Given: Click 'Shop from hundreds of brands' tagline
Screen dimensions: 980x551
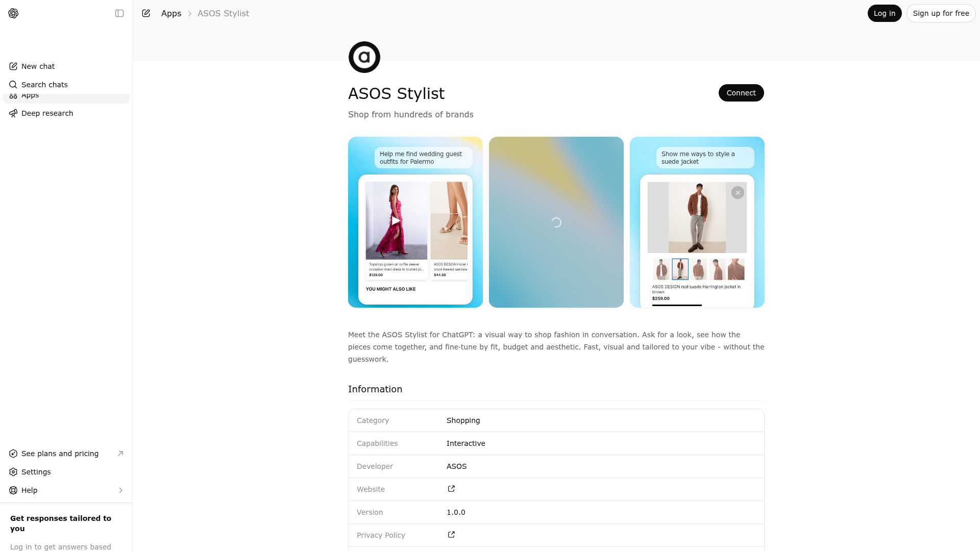Looking at the screenshot, I should [411, 114].
